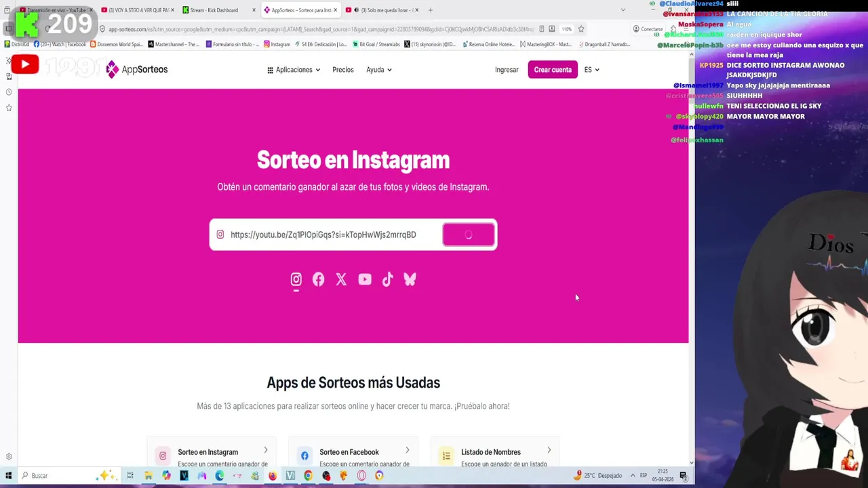The height and width of the screenshot is (488, 868).
Task: Click the Conectarse profile button
Action: tap(648, 29)
